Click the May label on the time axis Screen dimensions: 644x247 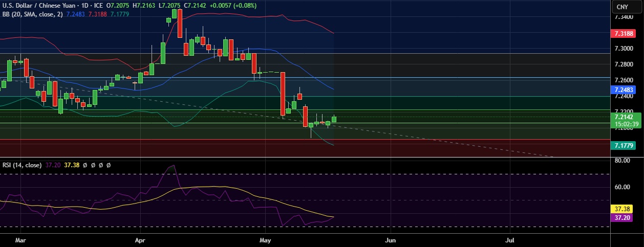coord(265,239)
